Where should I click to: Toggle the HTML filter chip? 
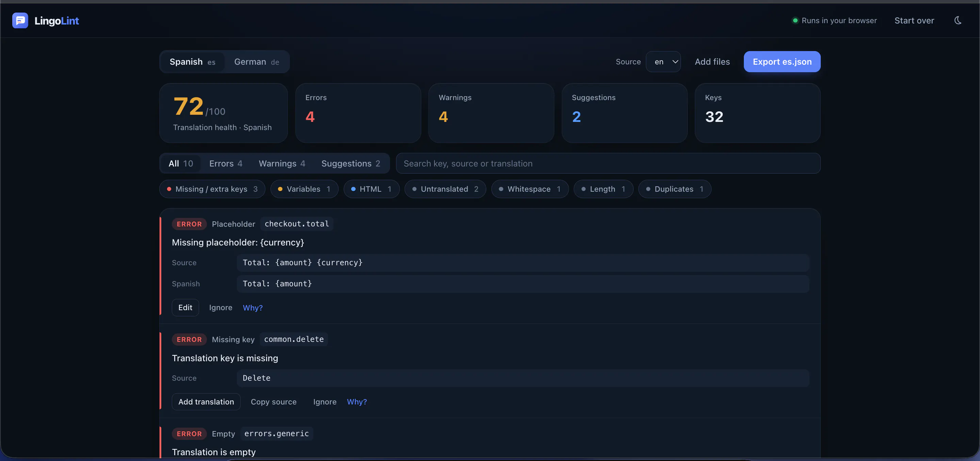(x=371, y=189)
